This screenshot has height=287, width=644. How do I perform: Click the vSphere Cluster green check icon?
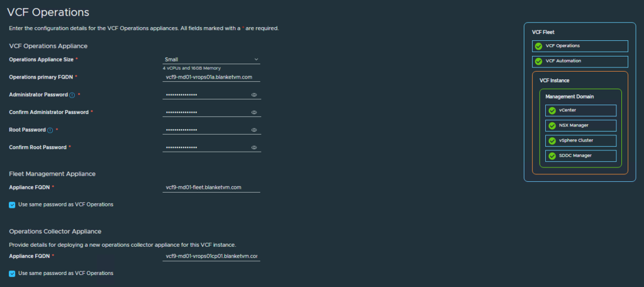552,140
